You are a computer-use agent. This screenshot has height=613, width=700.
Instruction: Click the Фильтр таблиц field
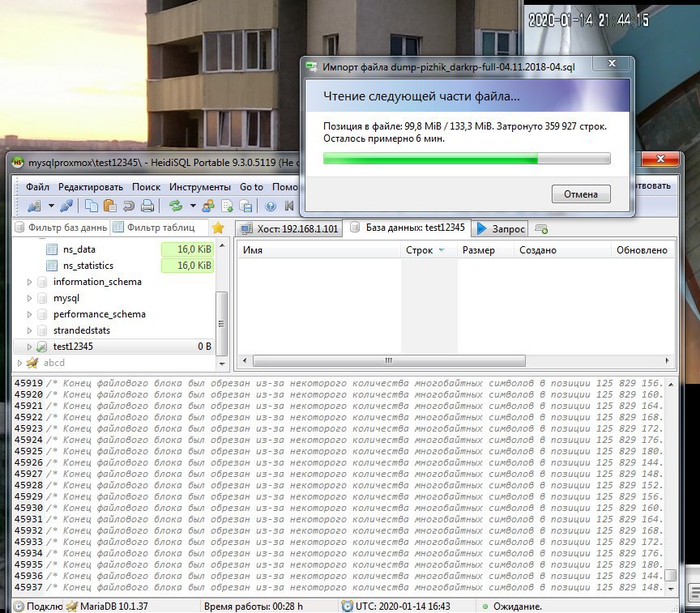coord(160,228)
